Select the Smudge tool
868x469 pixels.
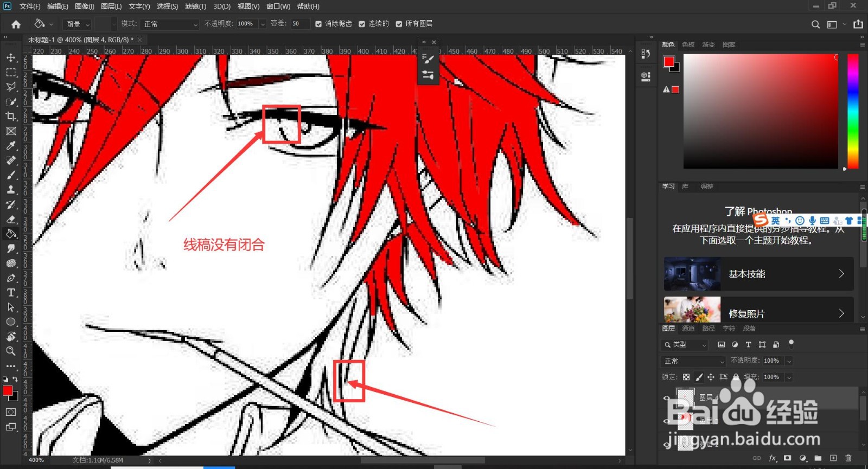[11, 248]
